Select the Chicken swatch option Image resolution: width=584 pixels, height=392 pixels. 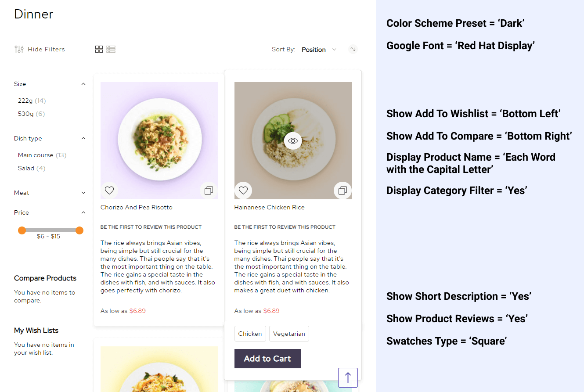(x=250, y=334)
